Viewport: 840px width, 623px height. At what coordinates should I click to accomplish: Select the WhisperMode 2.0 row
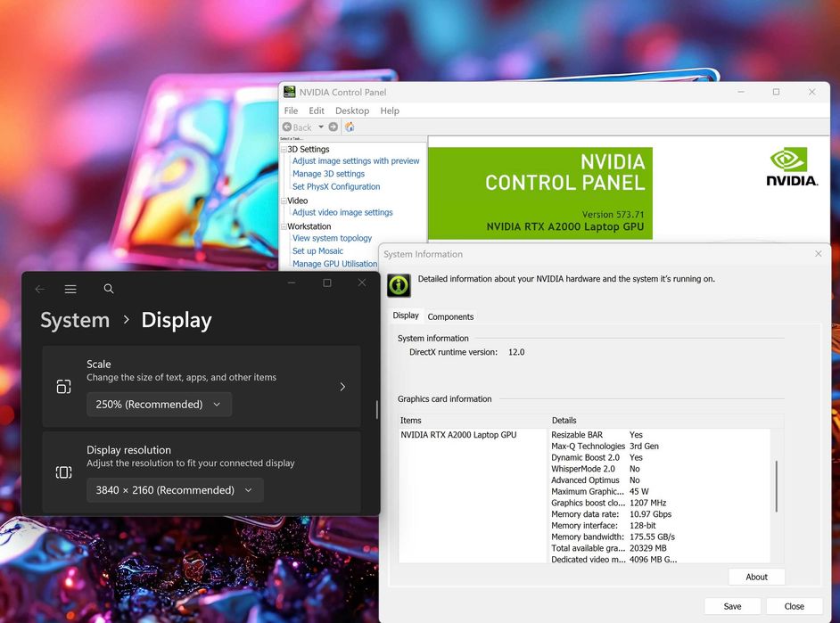(x=660, y=469)
